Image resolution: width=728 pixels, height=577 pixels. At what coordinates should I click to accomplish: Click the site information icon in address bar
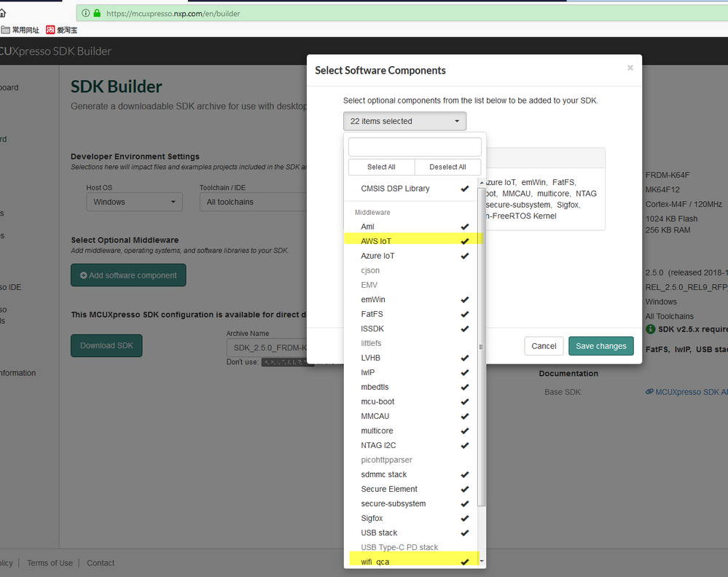[x=85, y=13]
